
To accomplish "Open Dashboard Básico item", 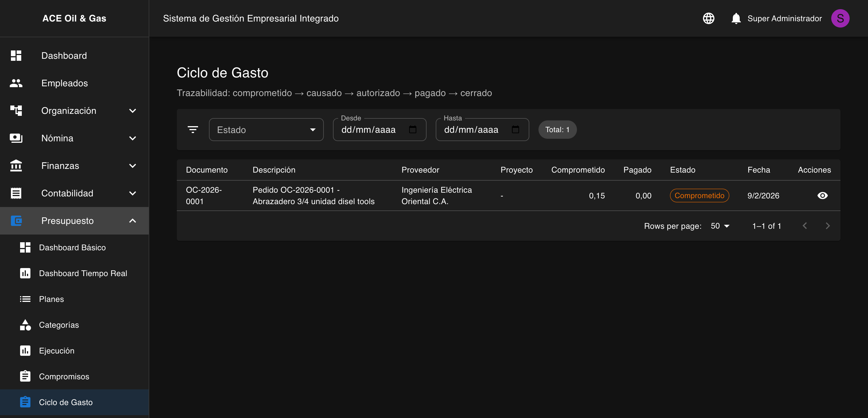I will (74, 247).
